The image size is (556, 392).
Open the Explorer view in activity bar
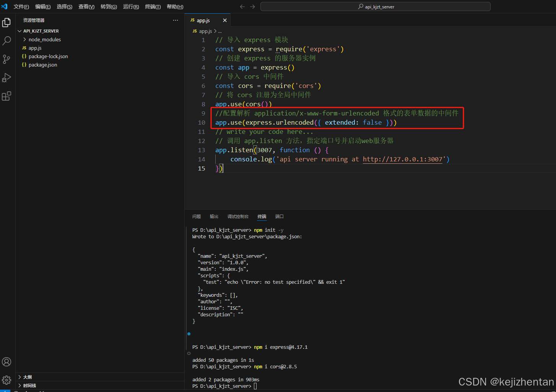click(7, 23)
